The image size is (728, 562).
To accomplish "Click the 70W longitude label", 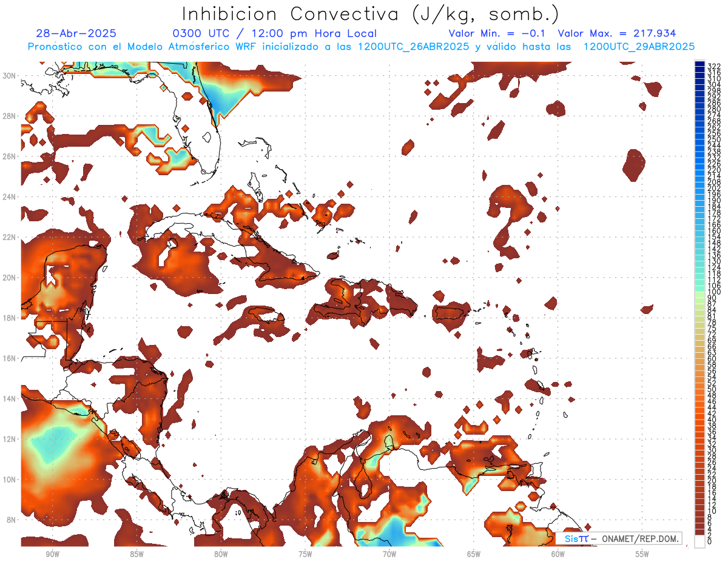I will pyautogui.click(x=389, y=554).
